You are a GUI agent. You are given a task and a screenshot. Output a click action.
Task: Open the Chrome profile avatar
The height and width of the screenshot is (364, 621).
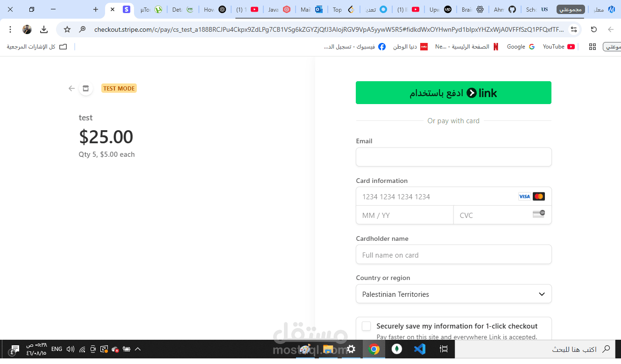tap(27, 29)
